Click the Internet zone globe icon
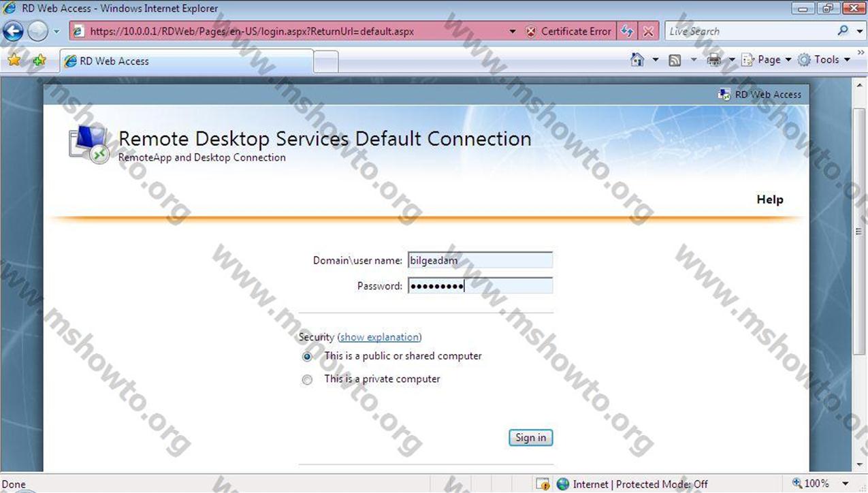Viewport: 868px width, 493px height. [563, 484]
